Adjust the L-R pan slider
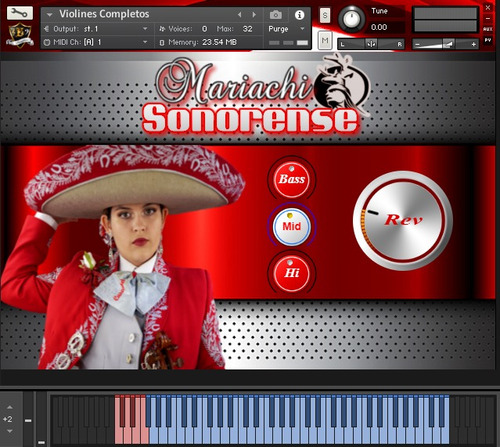 371,44
